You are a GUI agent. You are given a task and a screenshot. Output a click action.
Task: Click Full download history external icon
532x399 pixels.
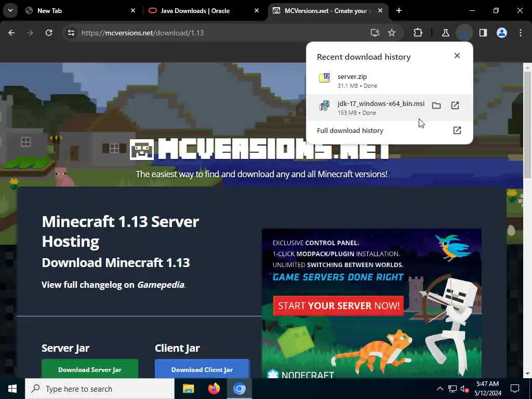coord(457,130)
